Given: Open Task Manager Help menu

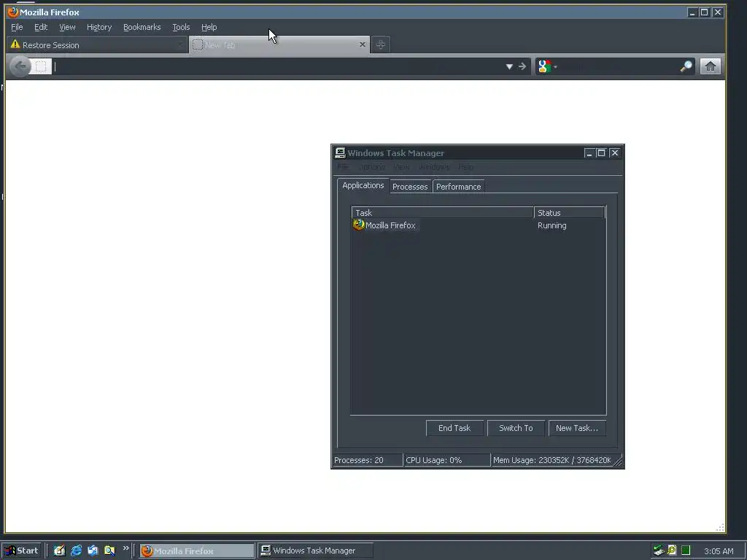Looking at the screenshot, I should coord(466,167).
